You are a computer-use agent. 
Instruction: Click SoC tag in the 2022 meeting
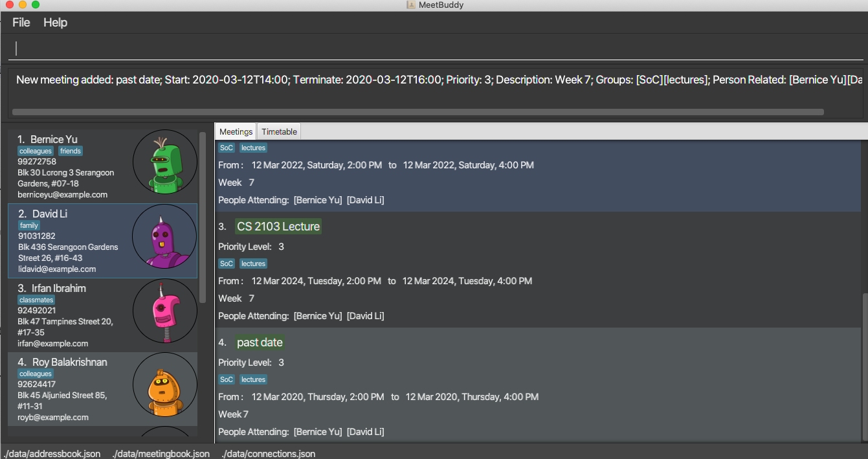[227, 148]
